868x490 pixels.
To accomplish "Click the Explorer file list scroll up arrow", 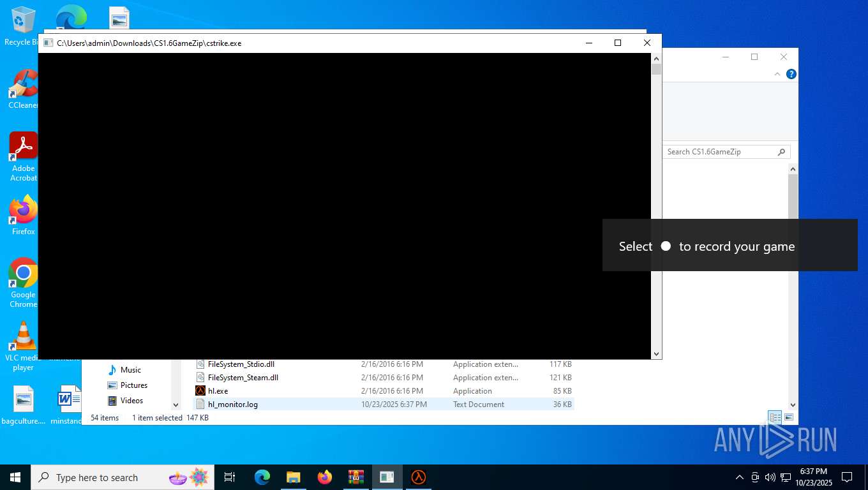I will 793,169.
